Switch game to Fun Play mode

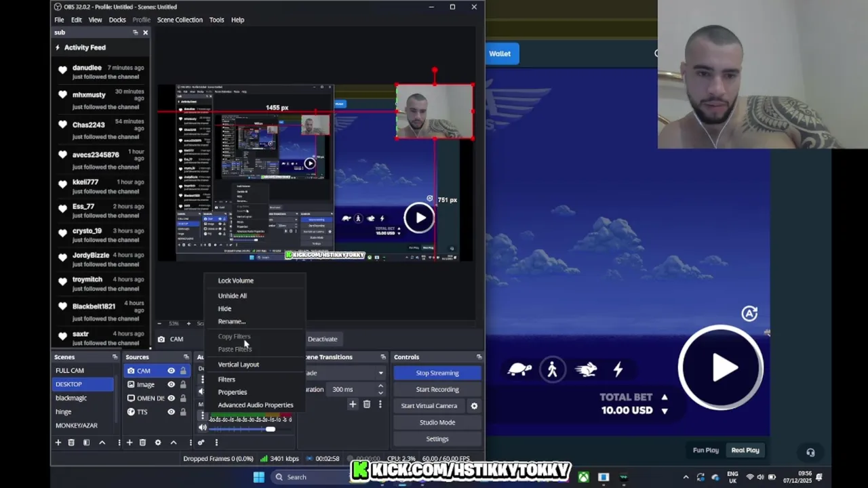pos(705,450)
